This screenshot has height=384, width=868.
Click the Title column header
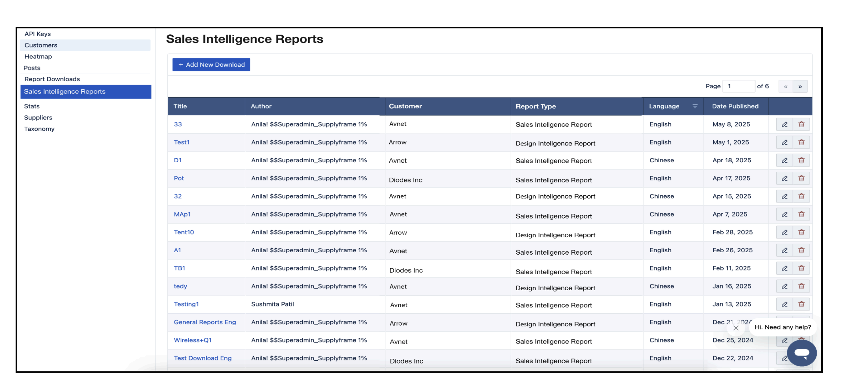tap(206, 106)
